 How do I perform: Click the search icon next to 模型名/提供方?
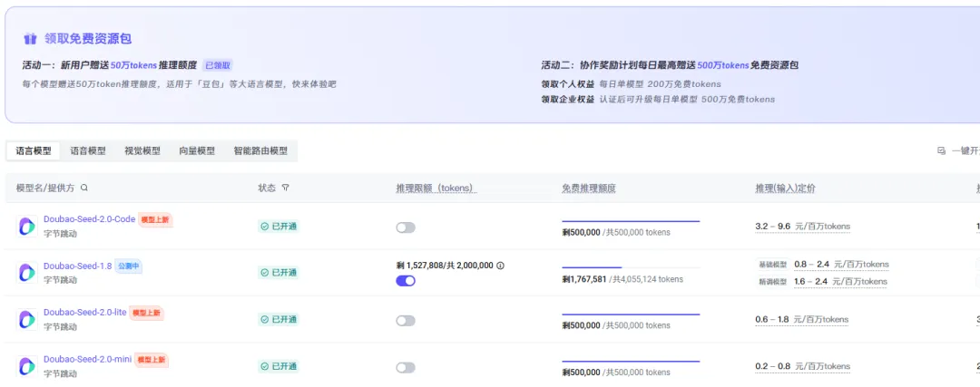pyautogui.click(x=84, y=188)
